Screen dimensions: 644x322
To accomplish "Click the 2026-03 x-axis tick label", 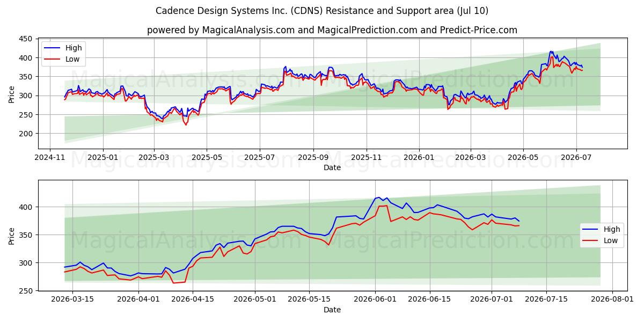I will (471, 157).
